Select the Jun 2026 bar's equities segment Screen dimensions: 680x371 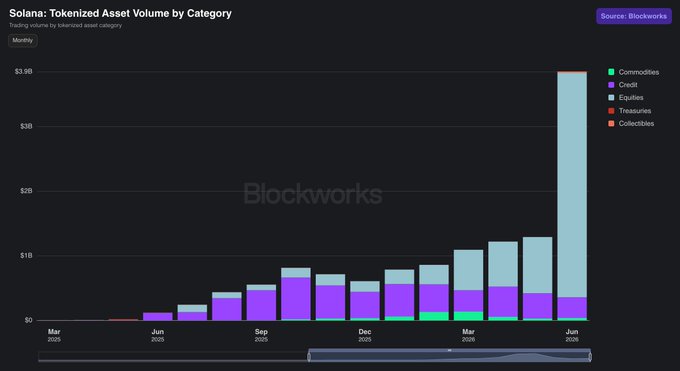572,185
